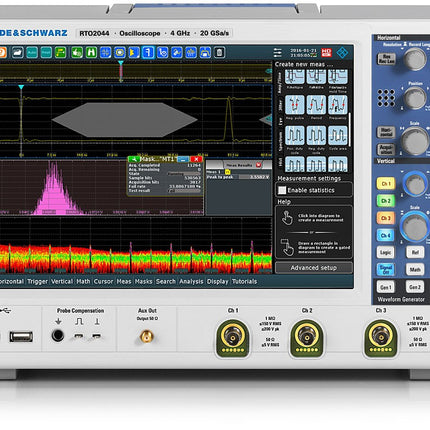Viewport: 430px width, 430px height.
Task: Open the Math menu in bottom bar
Action: pyautogui.click(x=83, y=281)
